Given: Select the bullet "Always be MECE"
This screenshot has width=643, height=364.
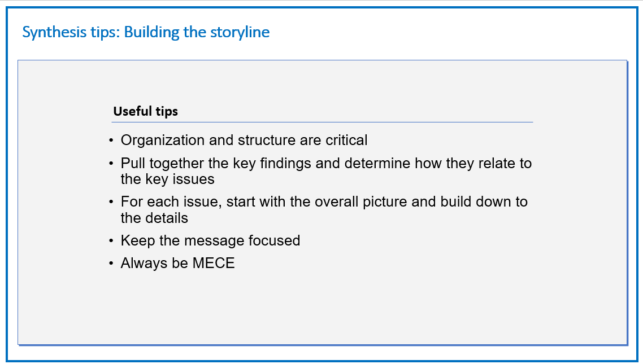Looking at the screenshot, I should [177, 263].
